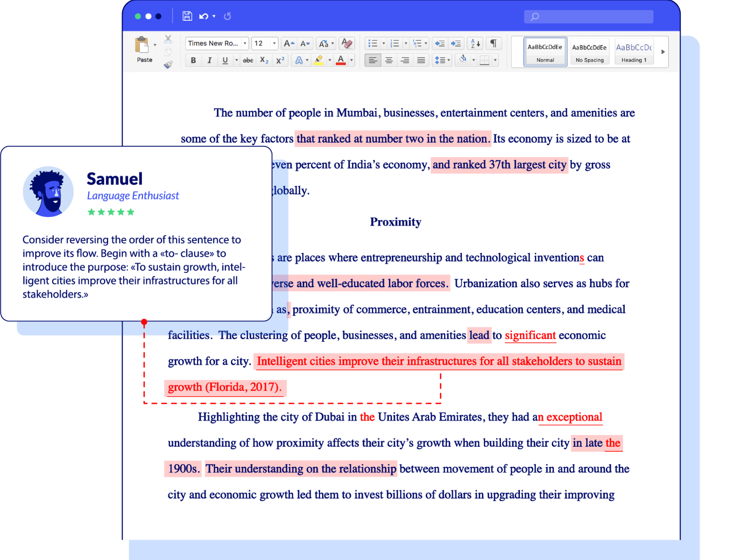Toggle Subscript X2

[264, 60]
